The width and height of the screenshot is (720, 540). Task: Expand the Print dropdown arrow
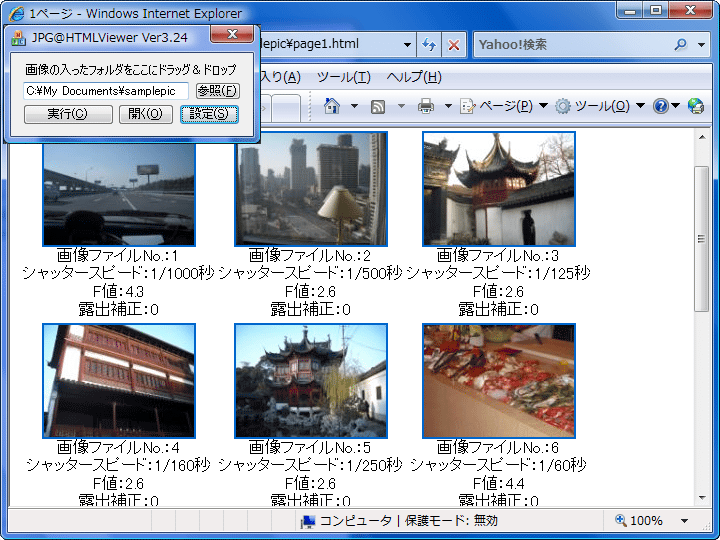(x=448, y=106)
